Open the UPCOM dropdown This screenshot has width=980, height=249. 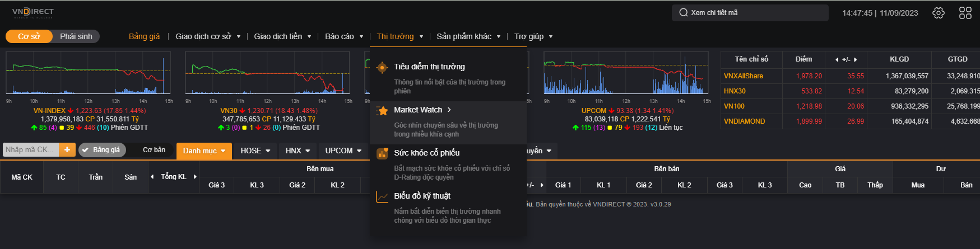pos(343,151)
